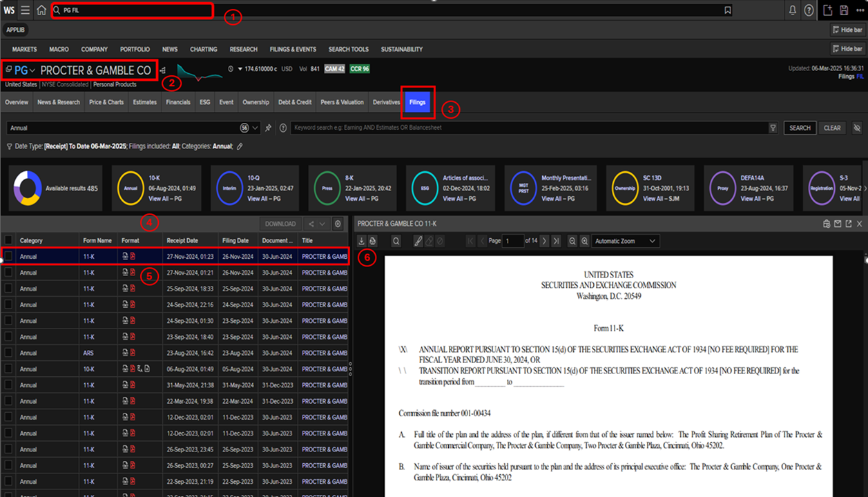Open the Automatic Zoom dropdown
Image resolution: width=868 pixels, height=497 pixels.
(x=626, y=241)
